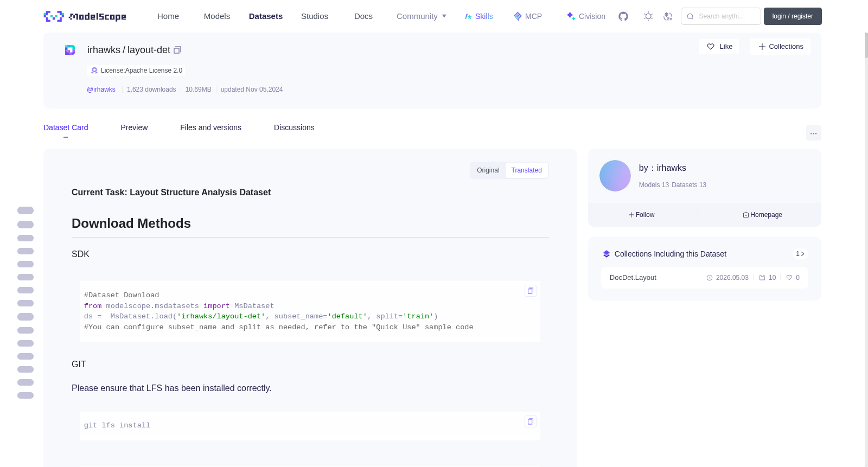868x467 pixels.
Task: Click the Collections Including this Dataset heading
Action: [x=671, y=254]
